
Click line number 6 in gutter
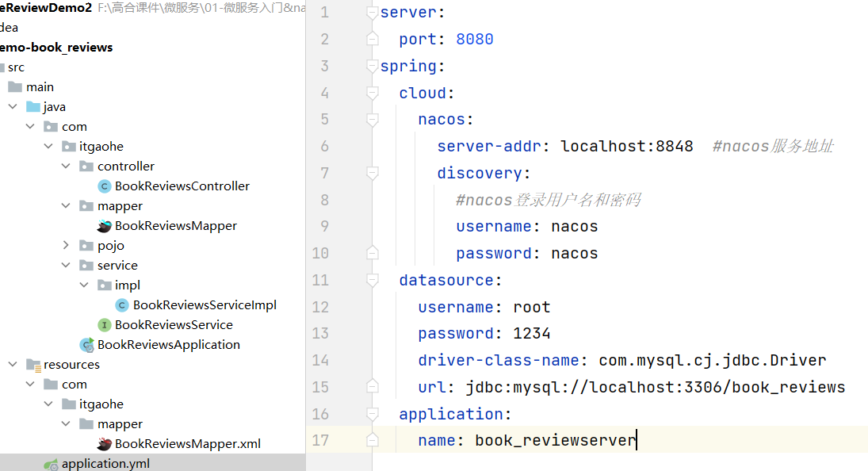tap(324, 146)
